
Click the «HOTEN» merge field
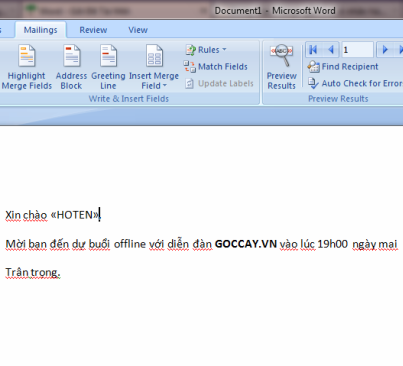[75, 215]
